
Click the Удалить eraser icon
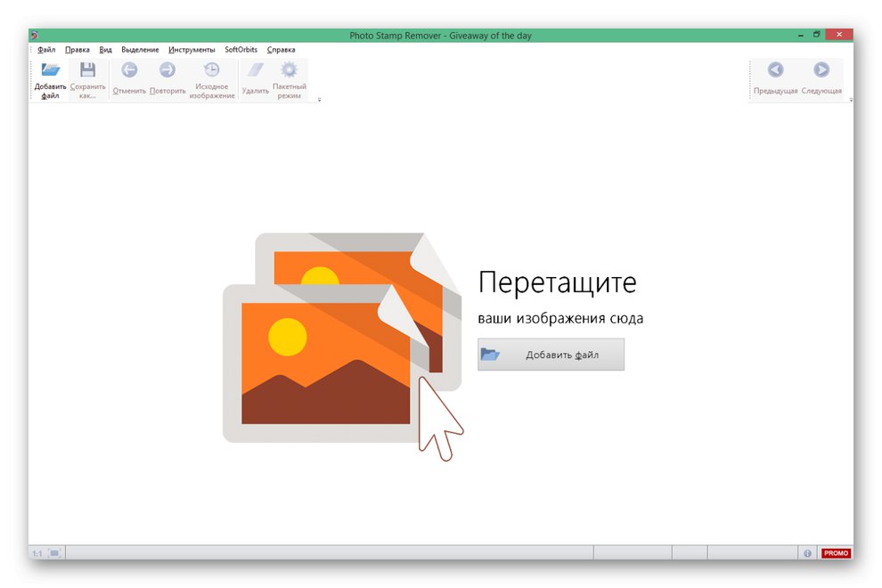tap(256, 70)
